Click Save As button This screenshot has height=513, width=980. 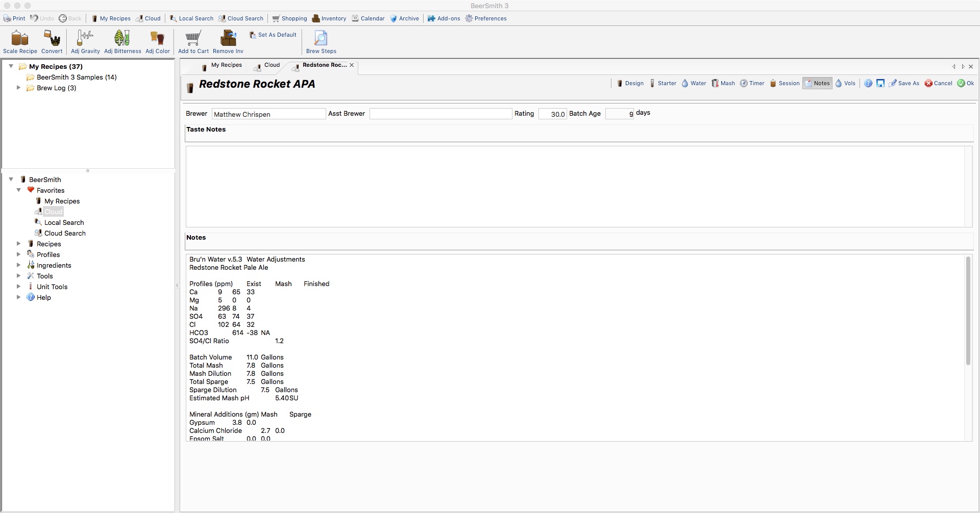click(904, 83)
